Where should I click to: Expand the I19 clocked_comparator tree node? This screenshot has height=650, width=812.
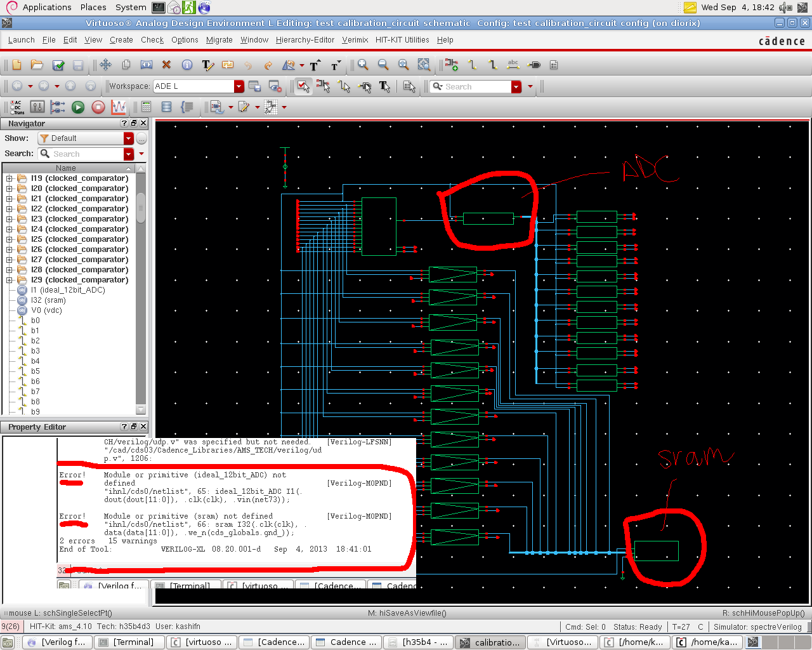(x=10, y=178)
